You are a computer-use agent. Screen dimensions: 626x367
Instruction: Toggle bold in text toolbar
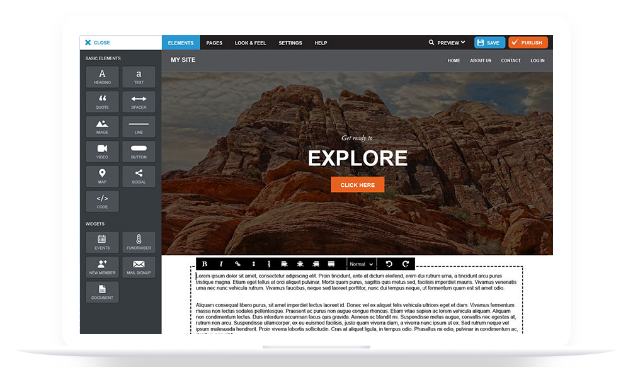pyautogui.click(x=205, y=264)
